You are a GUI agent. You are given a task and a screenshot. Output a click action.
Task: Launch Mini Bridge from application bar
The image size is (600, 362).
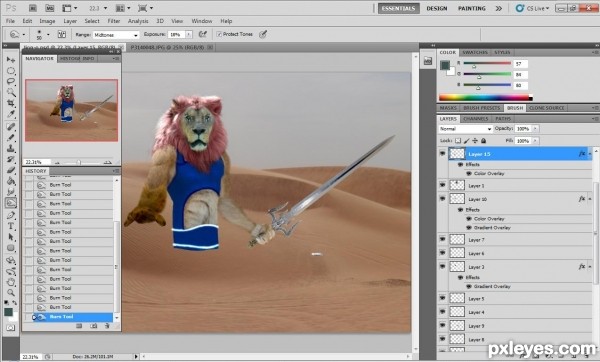pos(49,8)
